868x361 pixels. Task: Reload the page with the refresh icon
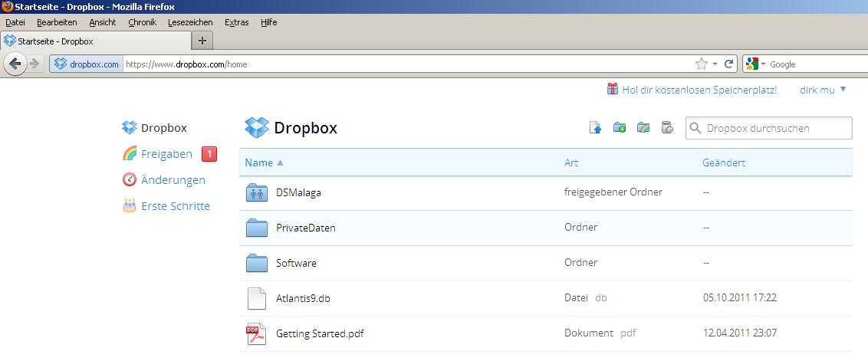(729, 64)
